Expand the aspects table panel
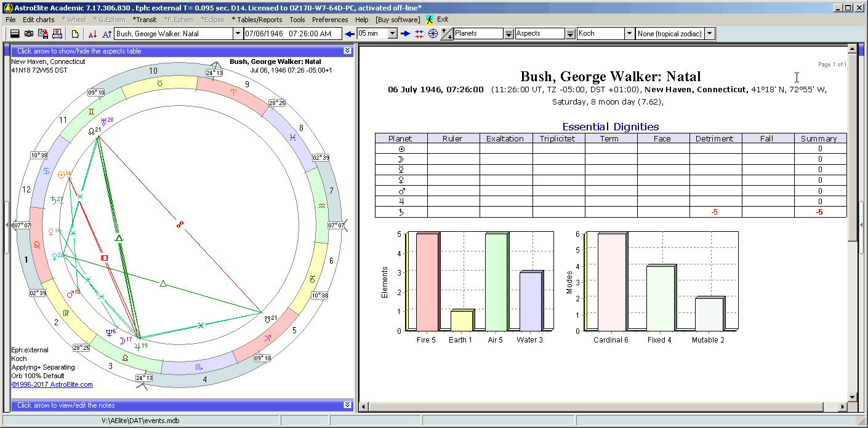Viewport: 868px width, 428px height. 347,51
